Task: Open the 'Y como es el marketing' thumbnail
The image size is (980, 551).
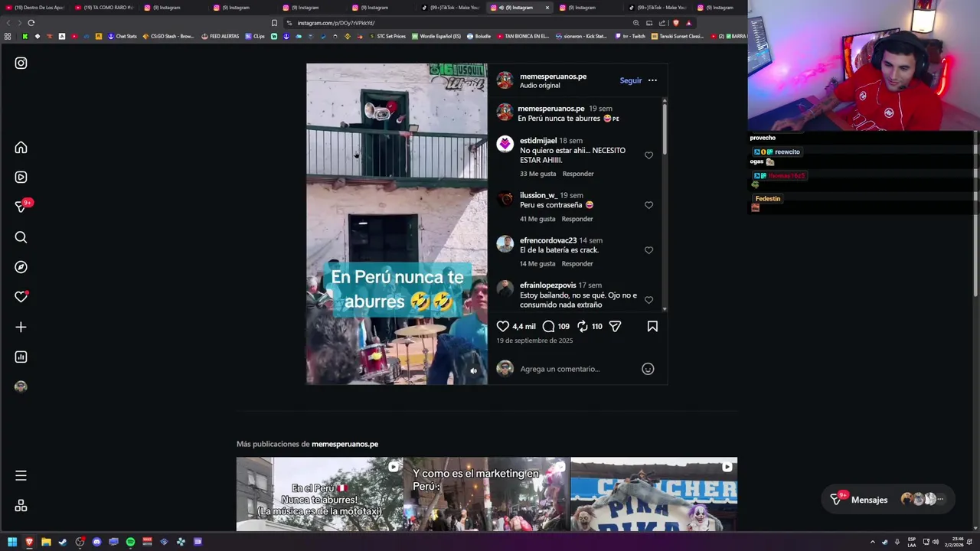Action: pos(486,494)
